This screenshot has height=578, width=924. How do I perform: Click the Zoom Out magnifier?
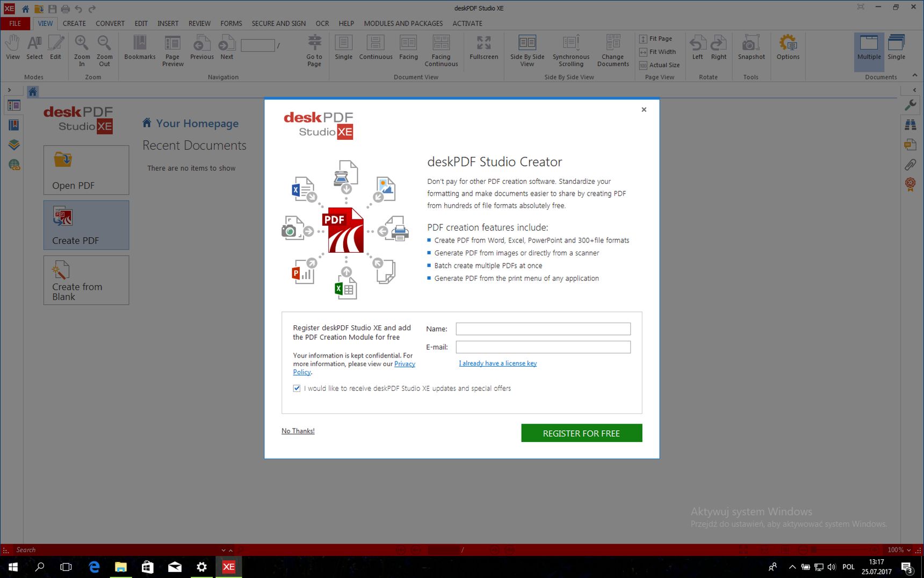(x=104, y=51)
